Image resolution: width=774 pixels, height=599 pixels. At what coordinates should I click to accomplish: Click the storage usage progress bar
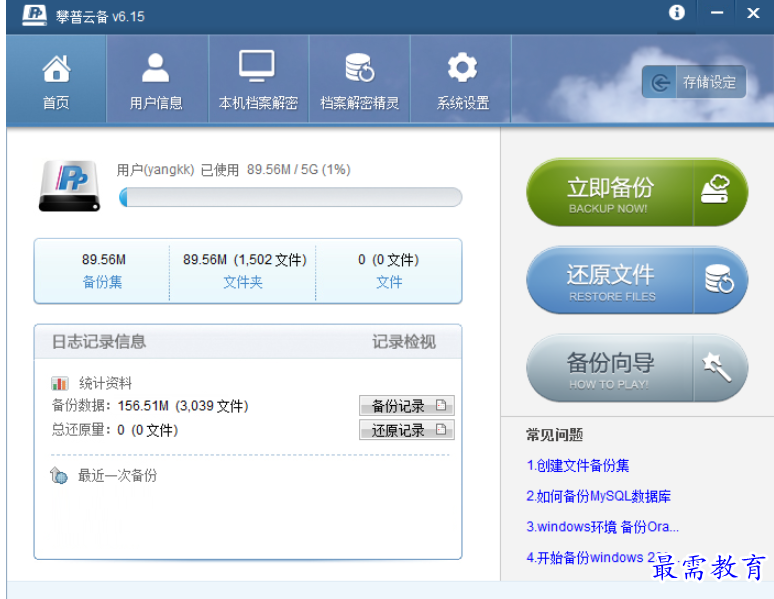[290, 197]
